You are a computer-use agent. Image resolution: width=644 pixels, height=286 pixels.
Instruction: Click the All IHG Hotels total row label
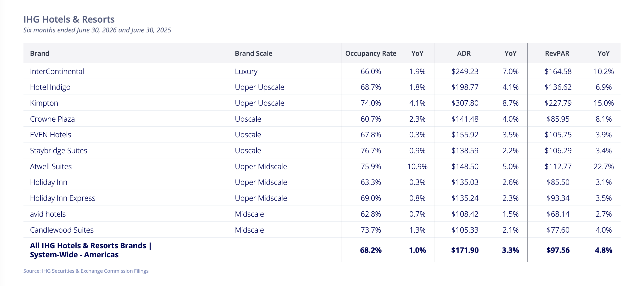[91, 250]
